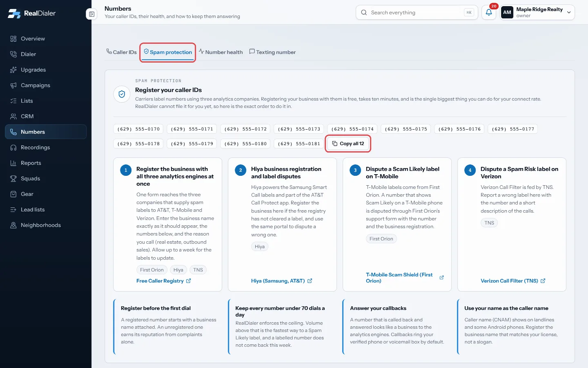The width and height of the screenshot is (588, 368).
Task: Click the (629) 555-0179 number chip
Action: [x=192, y=144]
